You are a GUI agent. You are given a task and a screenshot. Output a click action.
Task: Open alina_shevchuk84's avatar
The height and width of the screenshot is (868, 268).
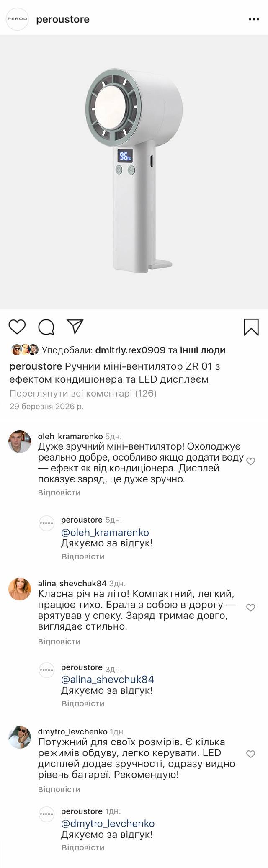[20, 589]
